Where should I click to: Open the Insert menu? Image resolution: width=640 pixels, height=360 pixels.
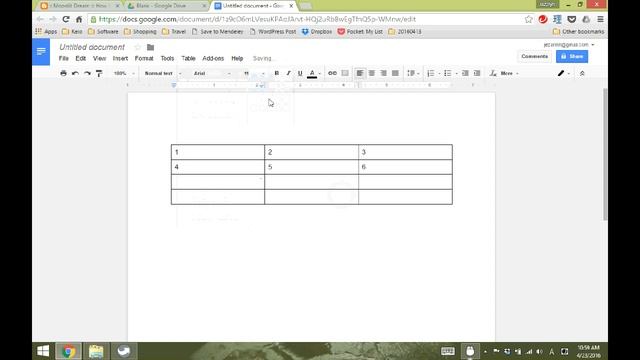120,58
